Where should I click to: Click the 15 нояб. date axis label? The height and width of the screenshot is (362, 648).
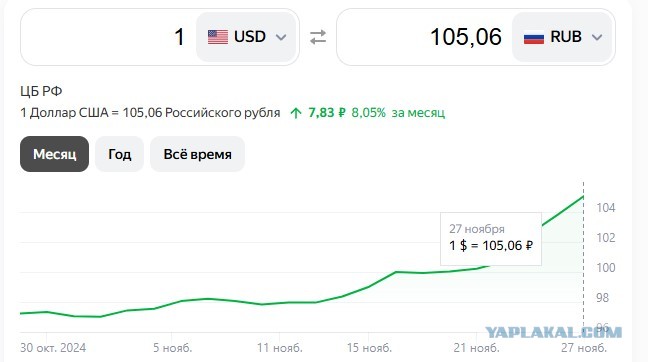369,348
